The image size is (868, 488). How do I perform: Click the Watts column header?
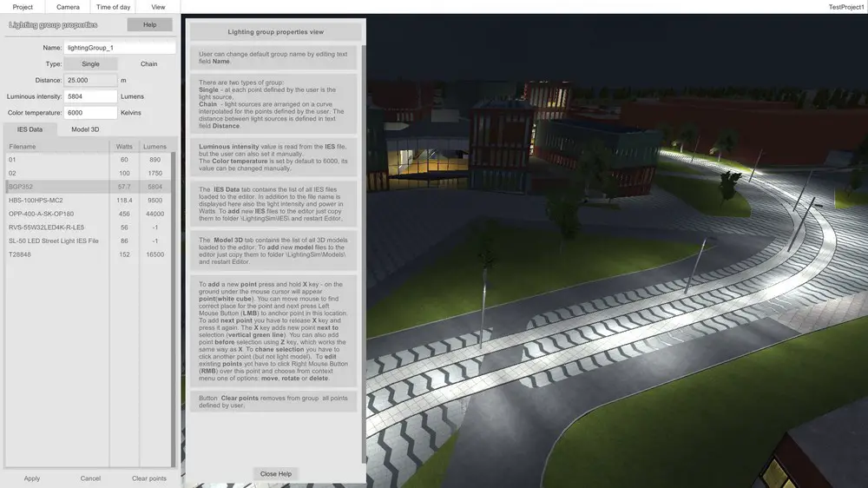[x=124, y=146]
